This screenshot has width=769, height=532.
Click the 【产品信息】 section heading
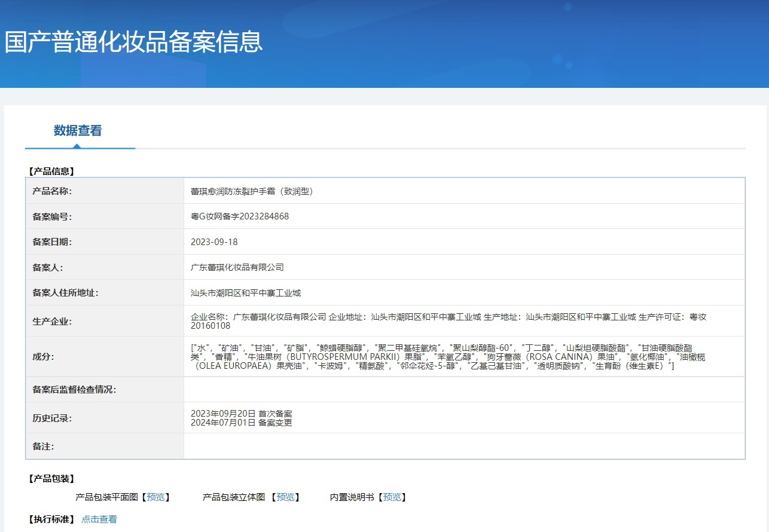point(51,172)
